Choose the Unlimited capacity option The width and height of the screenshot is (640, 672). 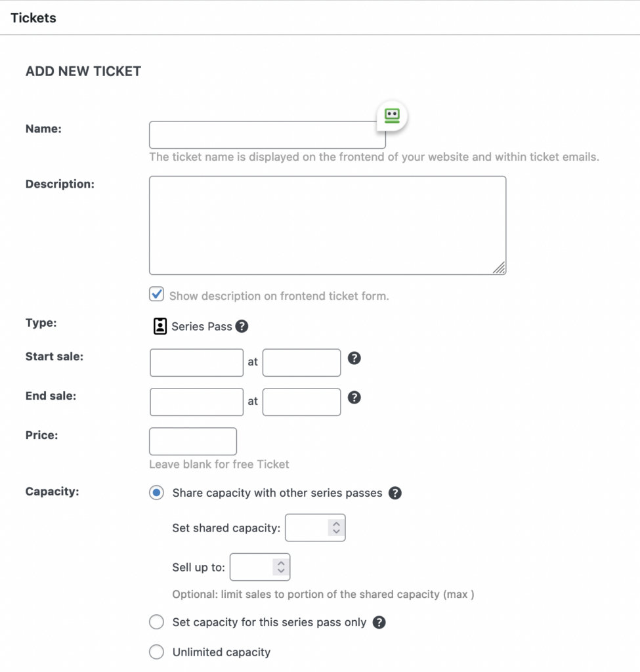click(156, 652)
